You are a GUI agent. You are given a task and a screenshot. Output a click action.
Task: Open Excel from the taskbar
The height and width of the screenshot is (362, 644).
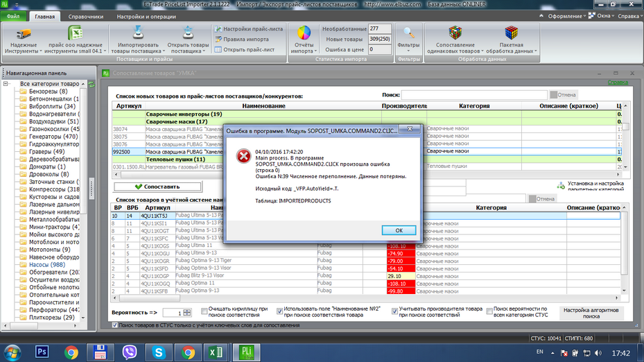(x=216, y=352)
